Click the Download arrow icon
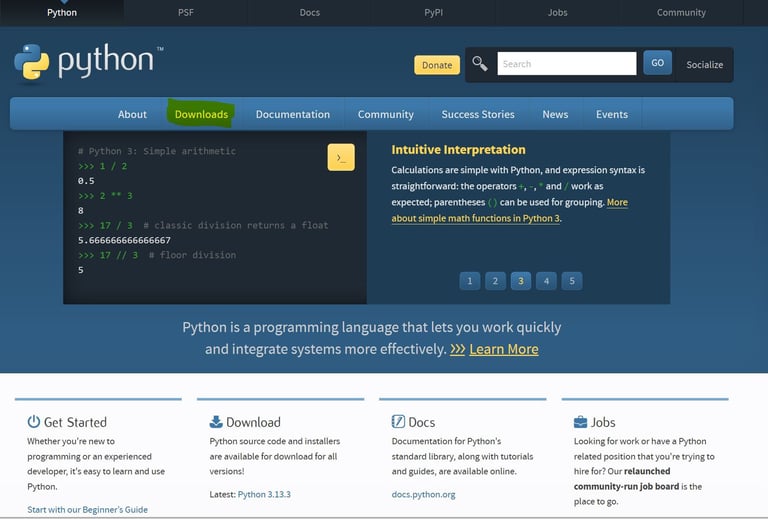Image resolution: width=768 pixels, height=519 pixels. (216, 422)
